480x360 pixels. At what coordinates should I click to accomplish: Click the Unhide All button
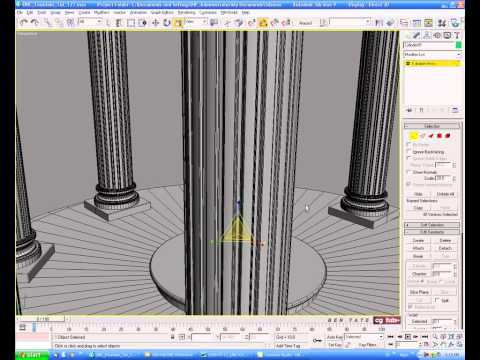pos(445,194)
